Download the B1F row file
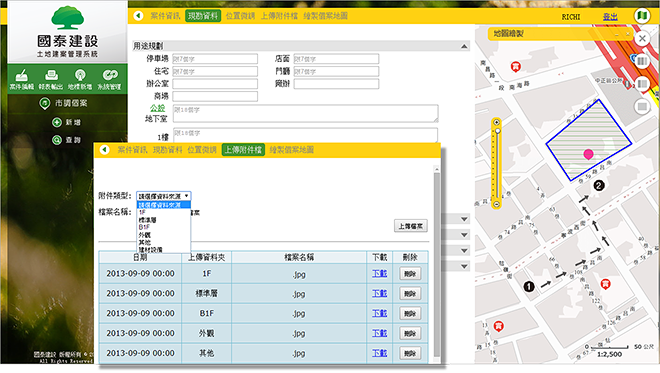 (379, 313)
